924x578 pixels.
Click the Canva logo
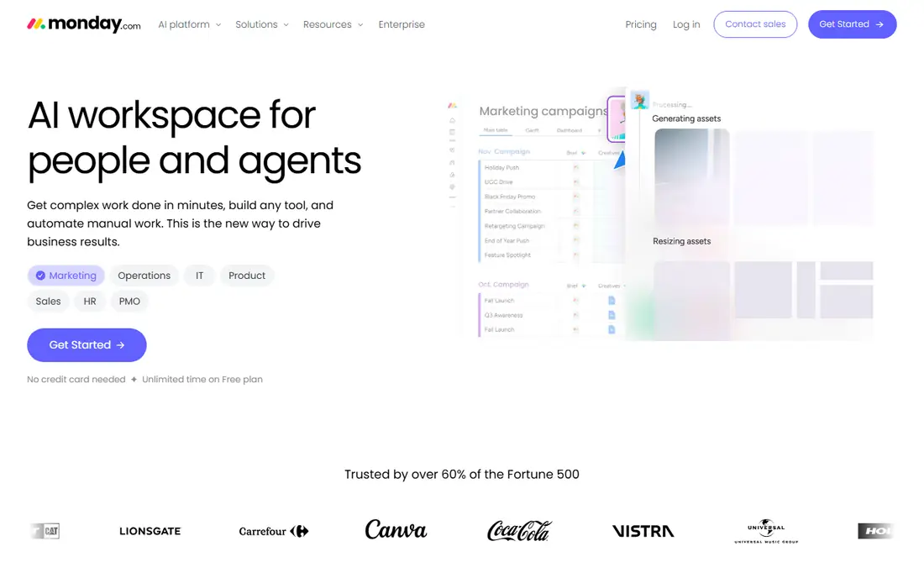click(396, 529)
